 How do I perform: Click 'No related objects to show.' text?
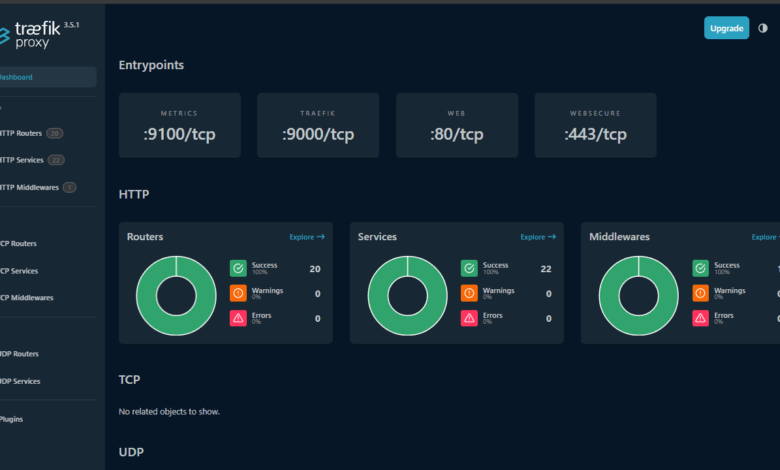[169, 412]
